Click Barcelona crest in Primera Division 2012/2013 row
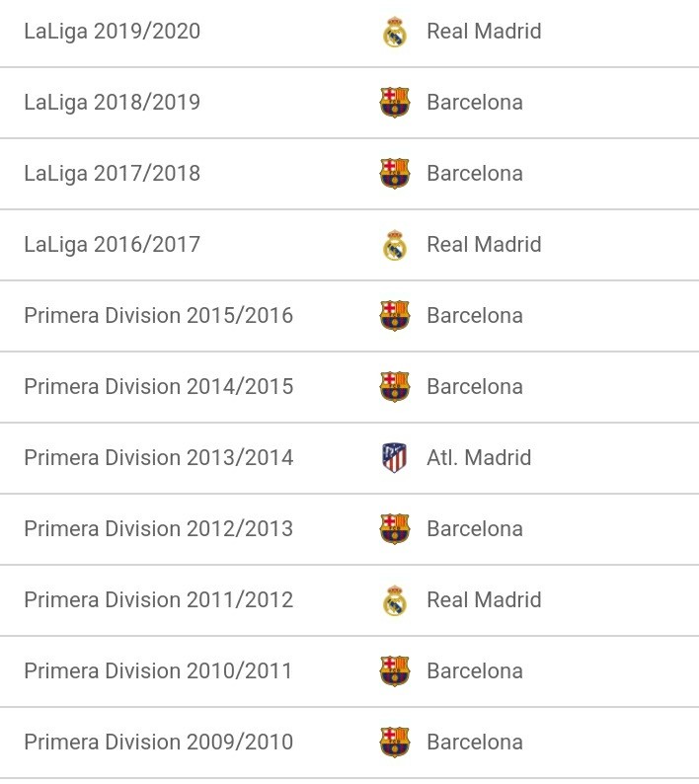699x784 pixels. pos(395,529)
